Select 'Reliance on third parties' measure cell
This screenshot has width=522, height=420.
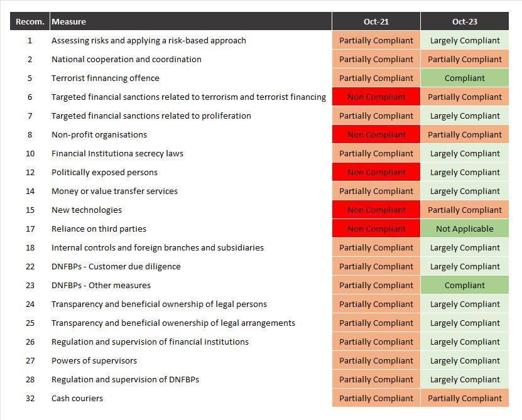pyautogui.click(x=99, y=229)
